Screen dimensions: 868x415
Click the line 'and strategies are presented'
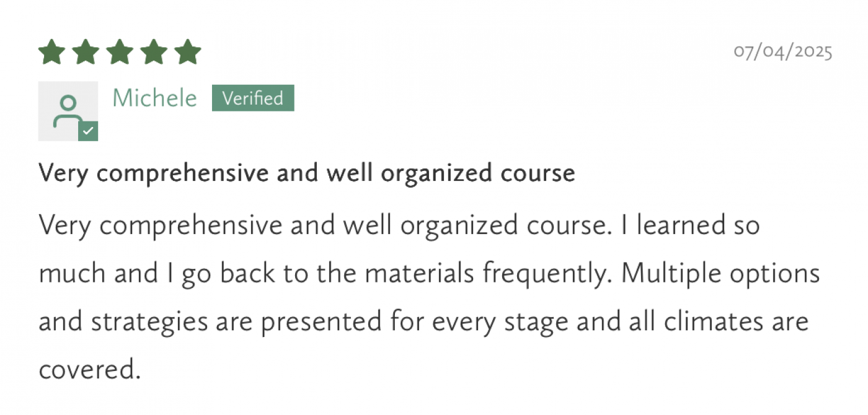point(423,321)
